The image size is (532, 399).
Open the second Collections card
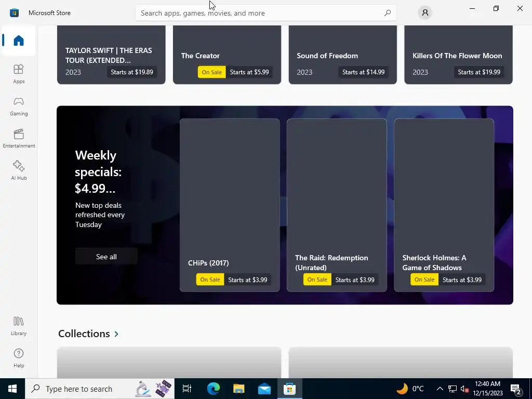(401, 362)
